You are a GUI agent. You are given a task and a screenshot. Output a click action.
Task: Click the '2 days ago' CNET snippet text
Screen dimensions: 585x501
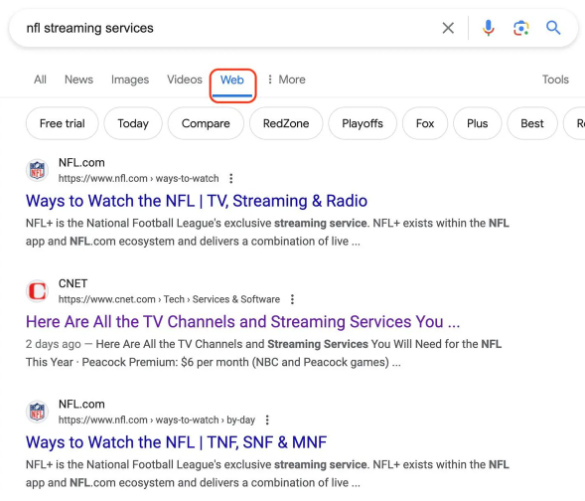point(53,344)
